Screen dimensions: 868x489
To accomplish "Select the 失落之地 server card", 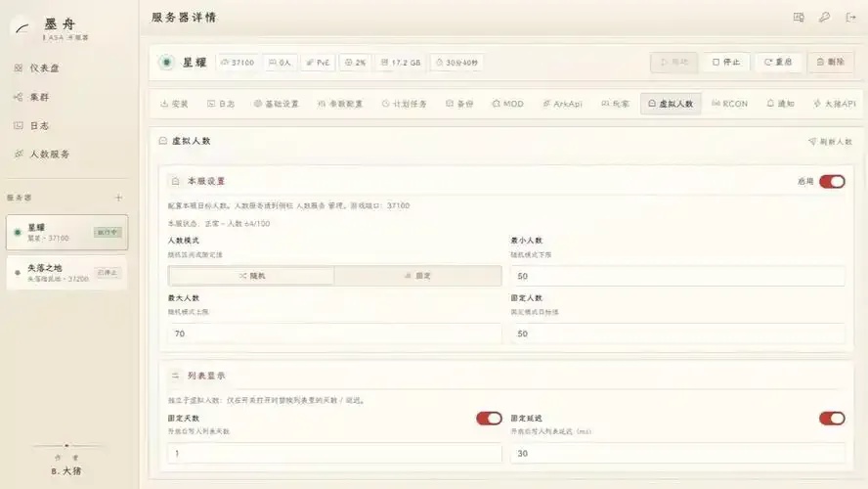I will point(67,273).
